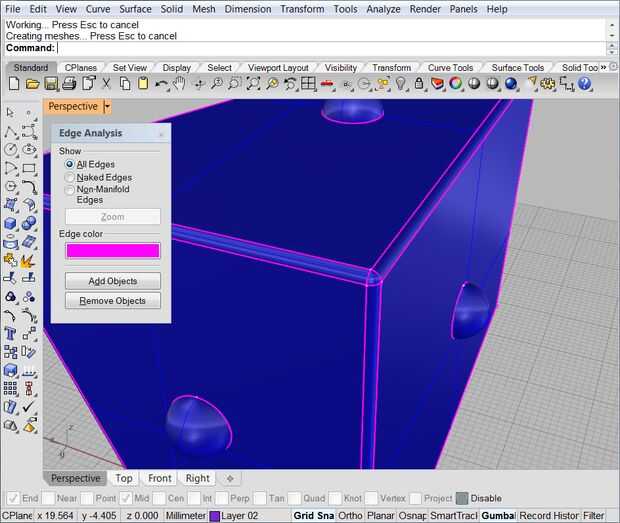Viewport: 620px width, 523px height.
Task: Click the Add Objects button
Action: [x=112, y=281]
